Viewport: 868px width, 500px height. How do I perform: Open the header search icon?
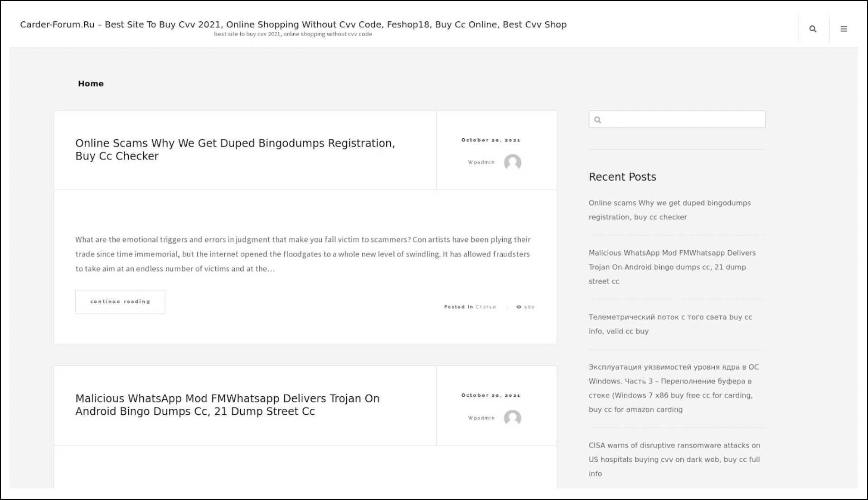(813, 29)
